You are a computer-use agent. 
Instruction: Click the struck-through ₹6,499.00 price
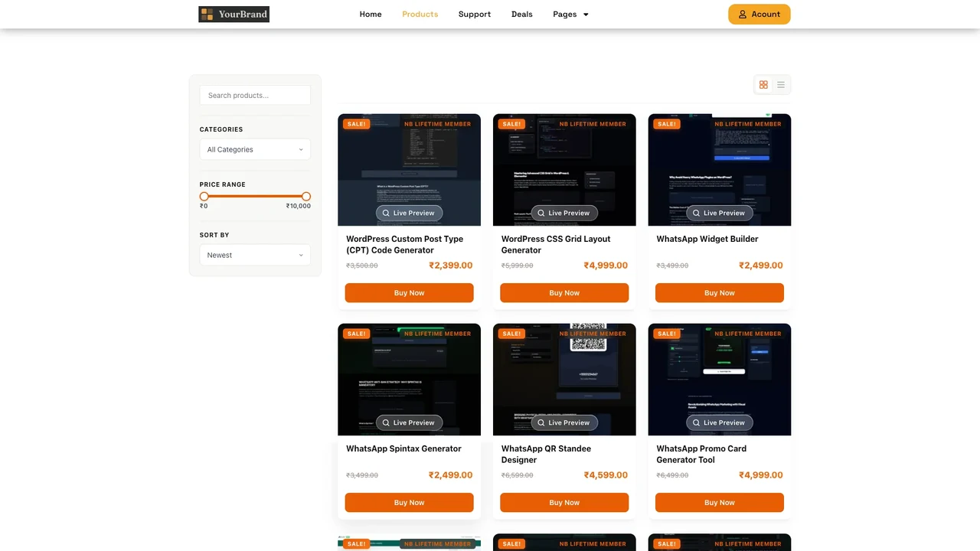click(672, 475)
